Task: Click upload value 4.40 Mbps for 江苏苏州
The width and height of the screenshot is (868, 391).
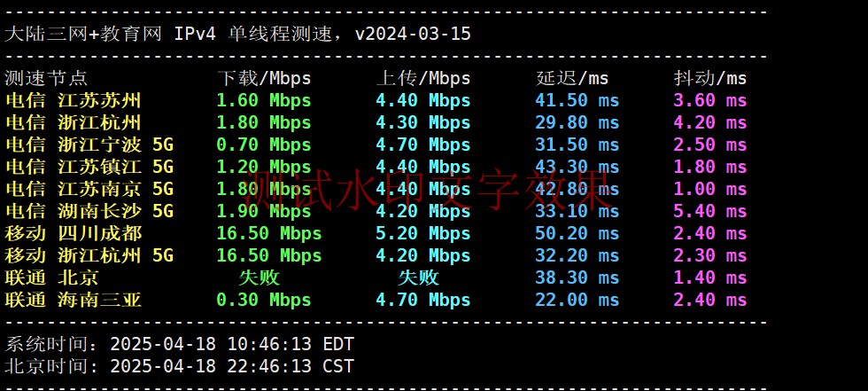Action: click(423, 100)
